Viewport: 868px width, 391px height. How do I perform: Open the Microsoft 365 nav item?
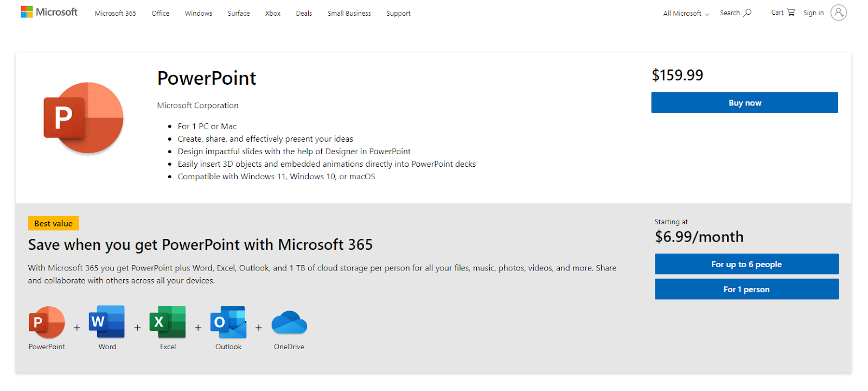pyautogui.click(x=116, y=14)
